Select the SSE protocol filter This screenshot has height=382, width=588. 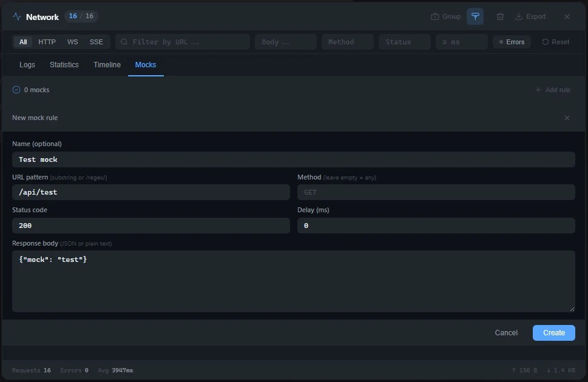(x=96, y=42)
